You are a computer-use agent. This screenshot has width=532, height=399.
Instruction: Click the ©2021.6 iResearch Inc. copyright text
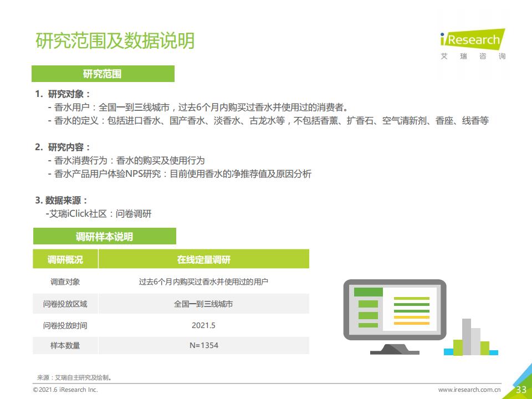pyautogui.click(x=65, y=390)
